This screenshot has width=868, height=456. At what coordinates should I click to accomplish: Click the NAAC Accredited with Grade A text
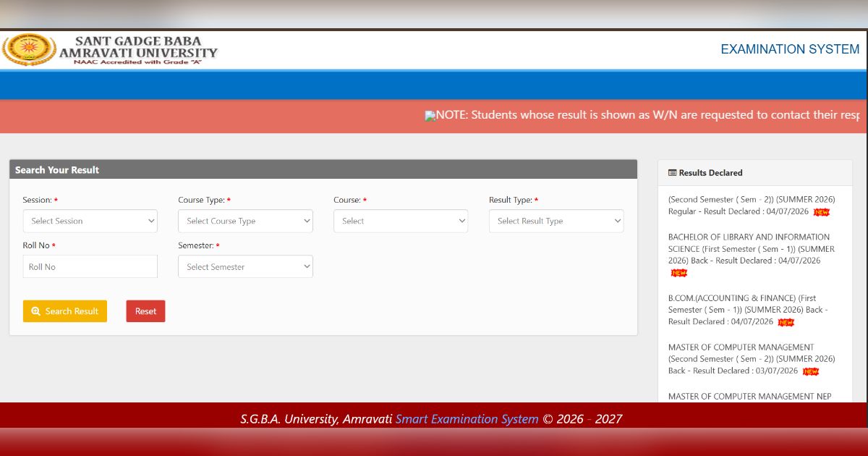click(137, 62)
